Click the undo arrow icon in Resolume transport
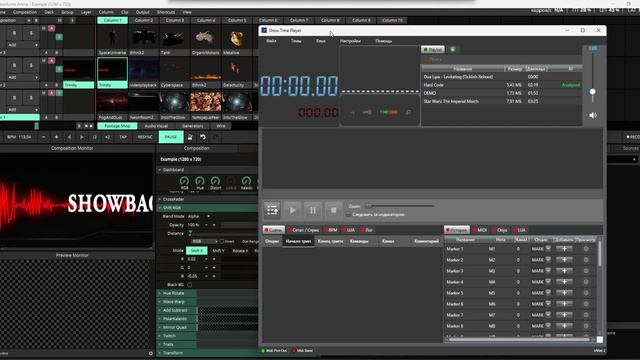Viewport: 640px width, 360px height. tap(203, 137)
